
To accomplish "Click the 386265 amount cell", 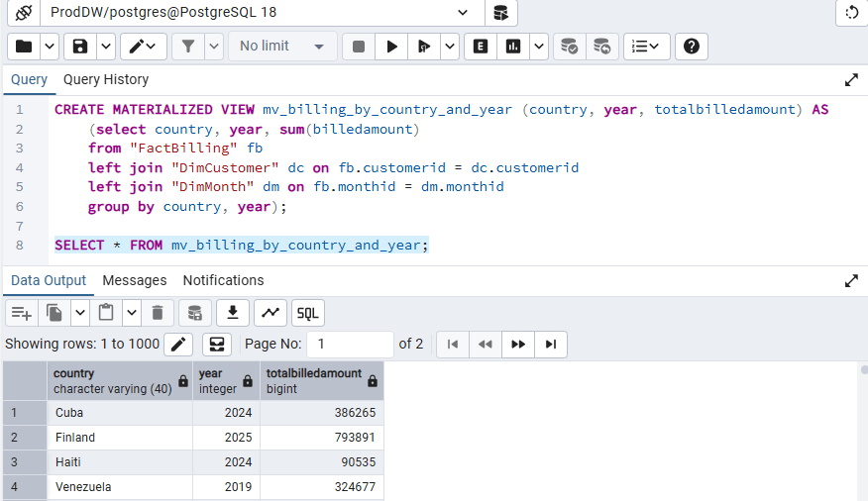I will 322,413.
